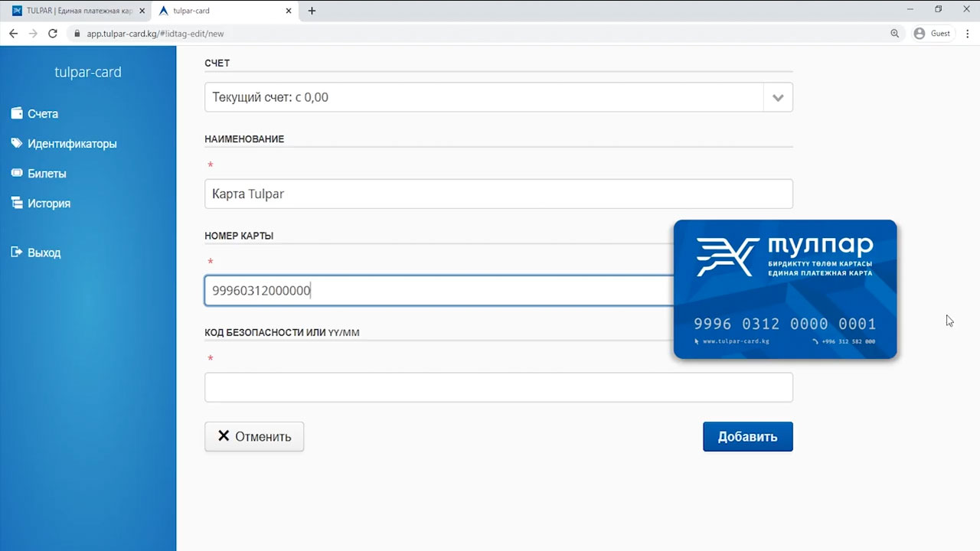Click the Тулпар card image

(785, 289)
